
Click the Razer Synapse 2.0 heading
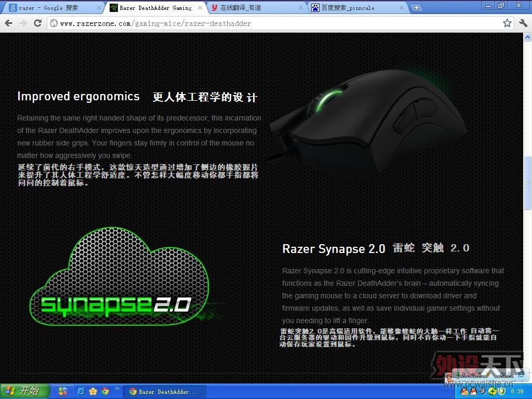(334, 249)
